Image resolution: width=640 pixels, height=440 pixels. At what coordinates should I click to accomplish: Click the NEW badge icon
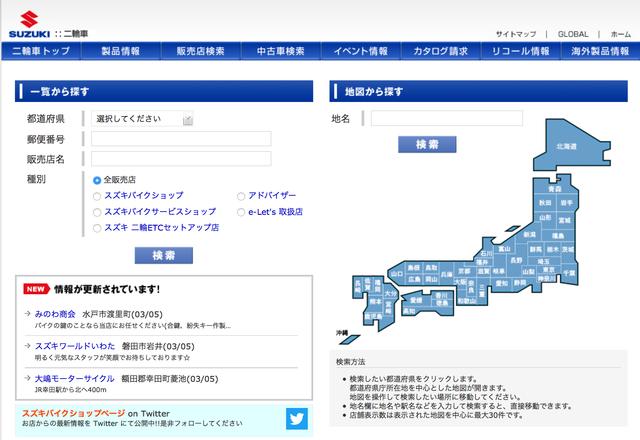[36, 289]
